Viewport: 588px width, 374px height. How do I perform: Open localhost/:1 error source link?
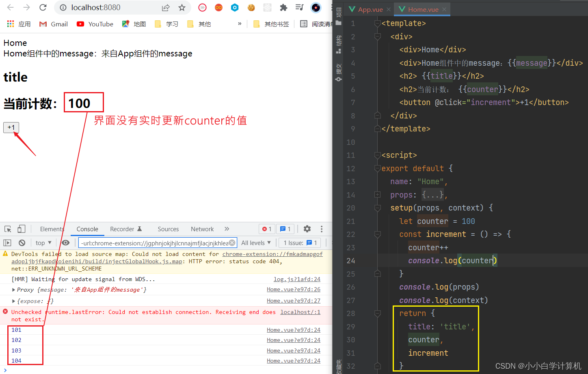pos(300,312)
